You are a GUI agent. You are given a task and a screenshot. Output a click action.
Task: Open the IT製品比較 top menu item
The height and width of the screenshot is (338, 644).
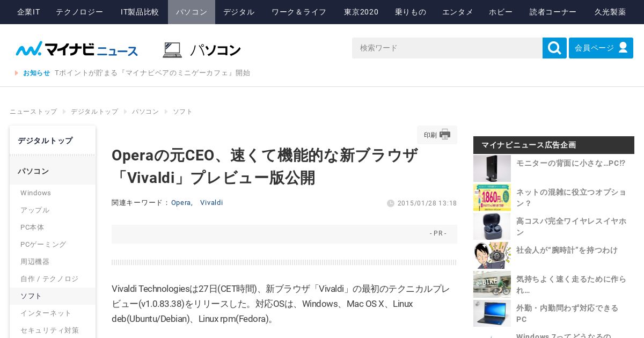click(140, 12)
